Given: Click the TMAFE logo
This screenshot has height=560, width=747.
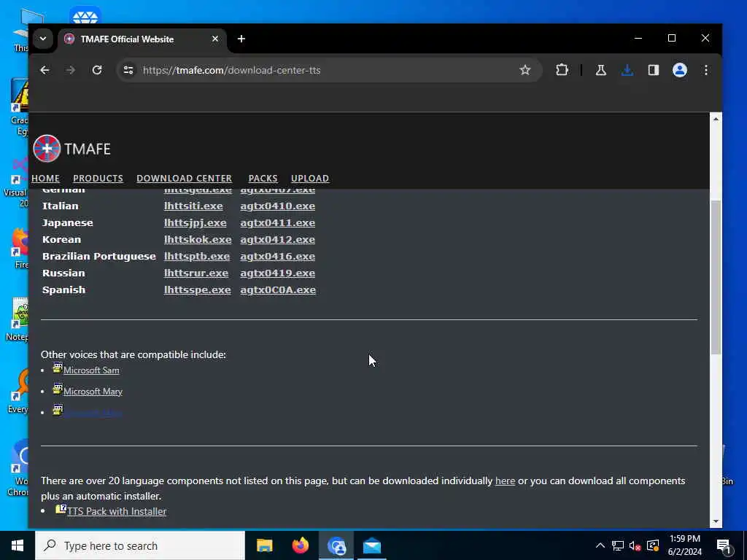Looking at the screenshot, I should point(71,149).
